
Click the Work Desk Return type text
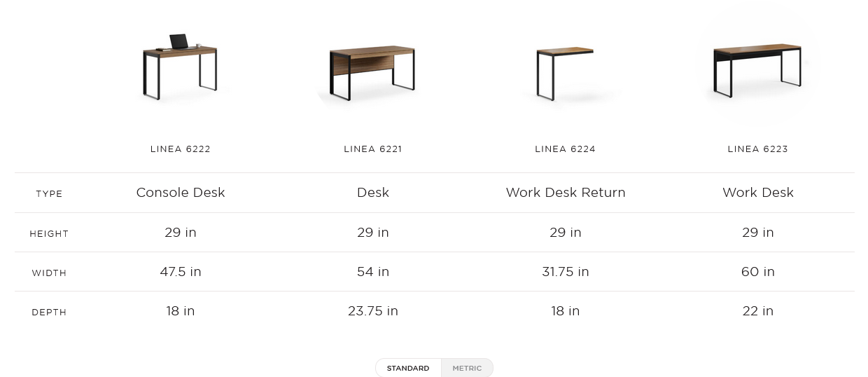(565, 193)
